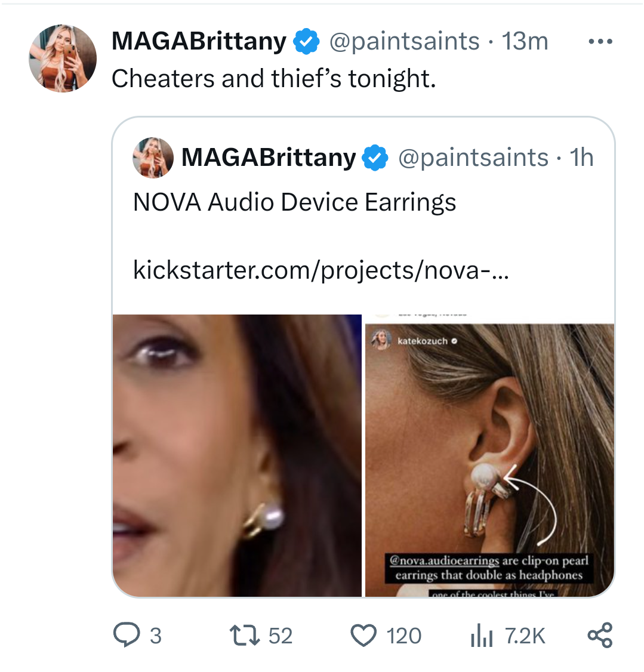Open the three-dot more options menu
This screenshot has height=672, width=644.
tap(600, 42)
